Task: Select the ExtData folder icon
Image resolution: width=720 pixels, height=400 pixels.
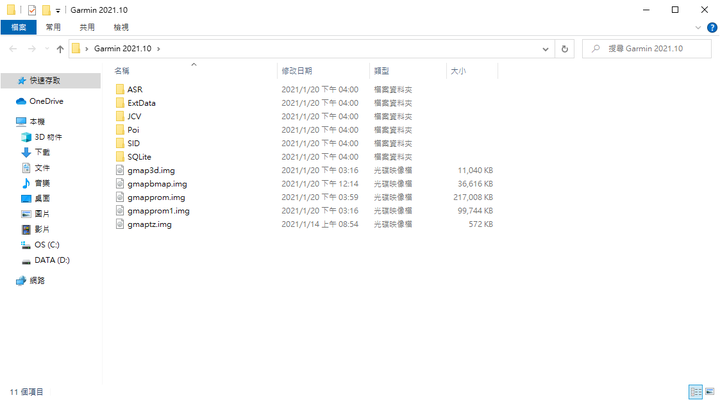Action: (120, 103)
